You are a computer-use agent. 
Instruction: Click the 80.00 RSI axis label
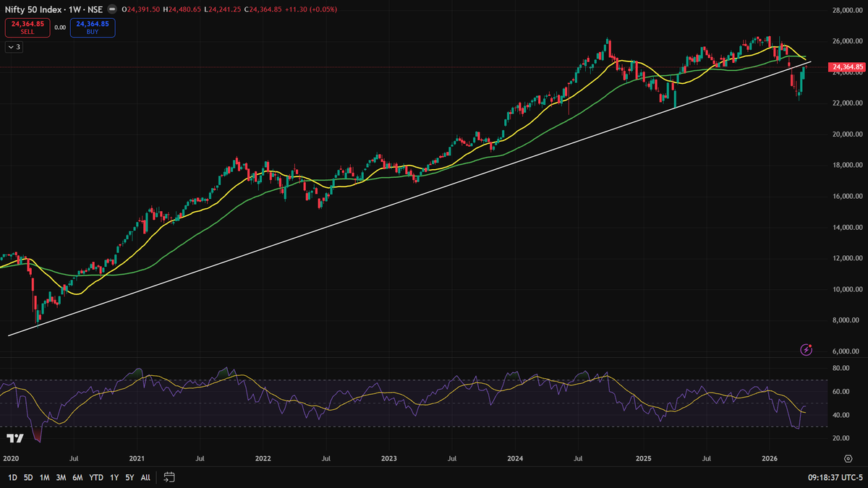pyautogui.click(x=840, y=368)
